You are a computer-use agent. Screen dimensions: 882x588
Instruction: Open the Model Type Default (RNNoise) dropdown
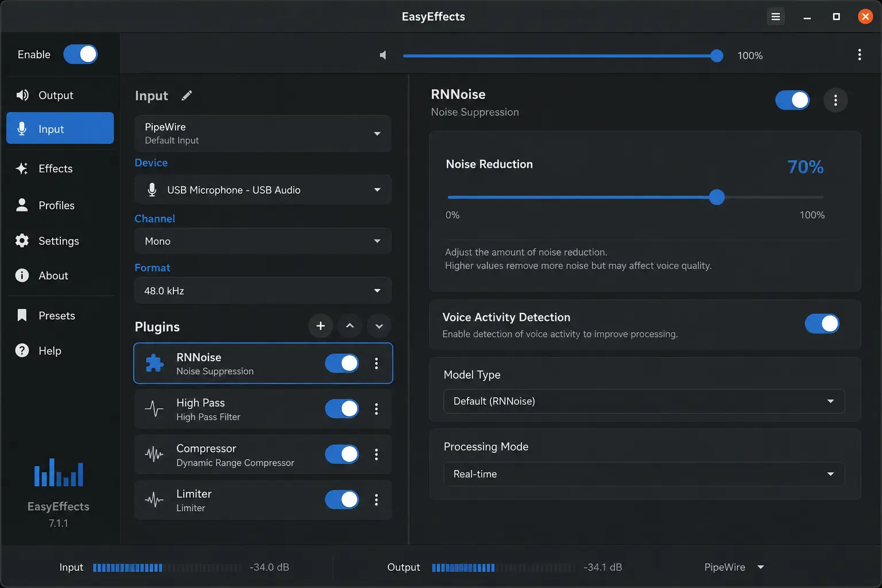pos(644,401)
